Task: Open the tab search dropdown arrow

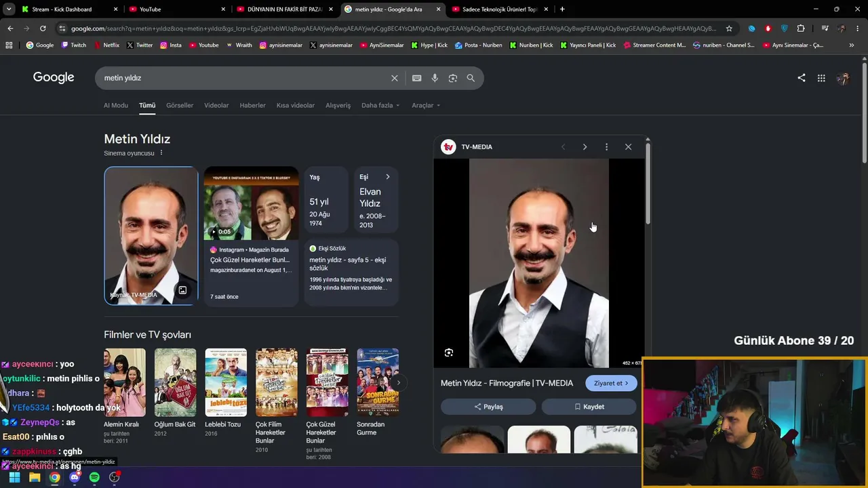Action: (x=9, y=9)
